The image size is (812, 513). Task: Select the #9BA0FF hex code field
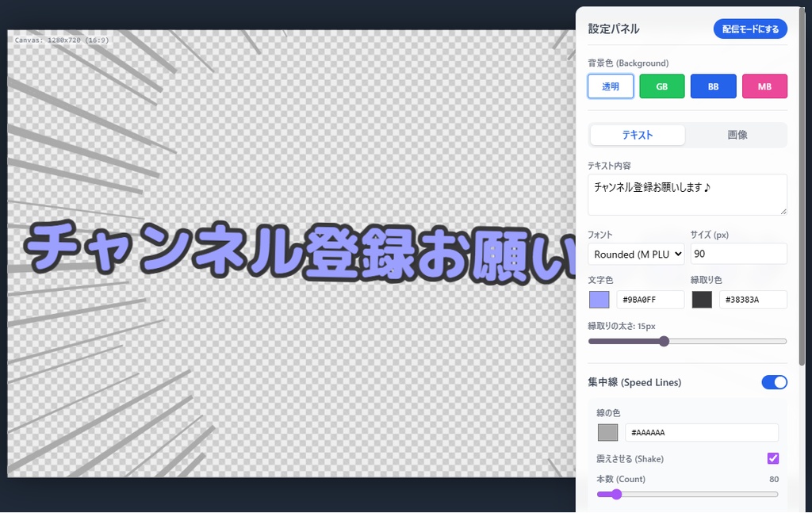coord(650,299)
